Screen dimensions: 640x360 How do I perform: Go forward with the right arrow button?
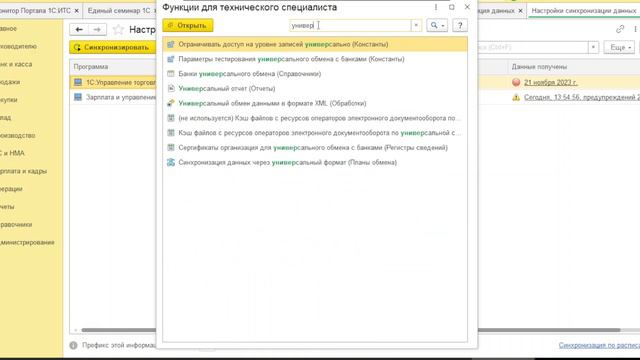tap(97, 29)
